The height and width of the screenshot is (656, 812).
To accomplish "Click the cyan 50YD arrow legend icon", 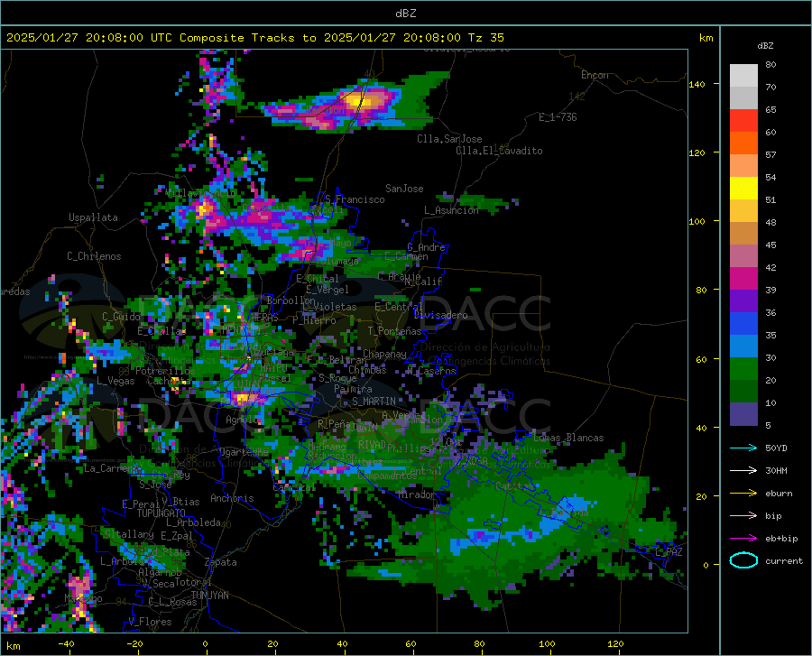I will 743,448.
